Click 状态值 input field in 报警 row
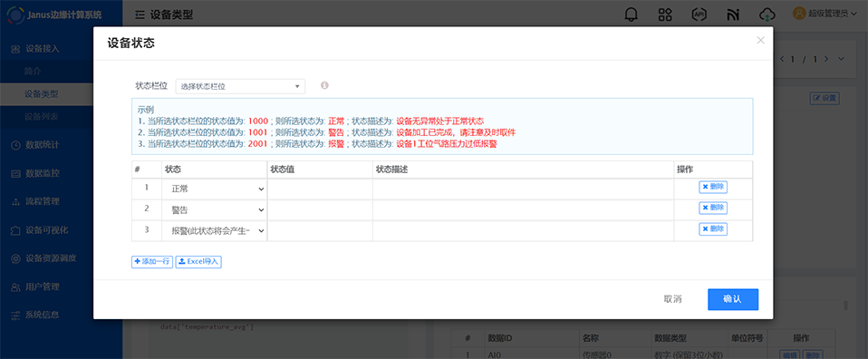The image size is (868, 359). pos(320,230)
